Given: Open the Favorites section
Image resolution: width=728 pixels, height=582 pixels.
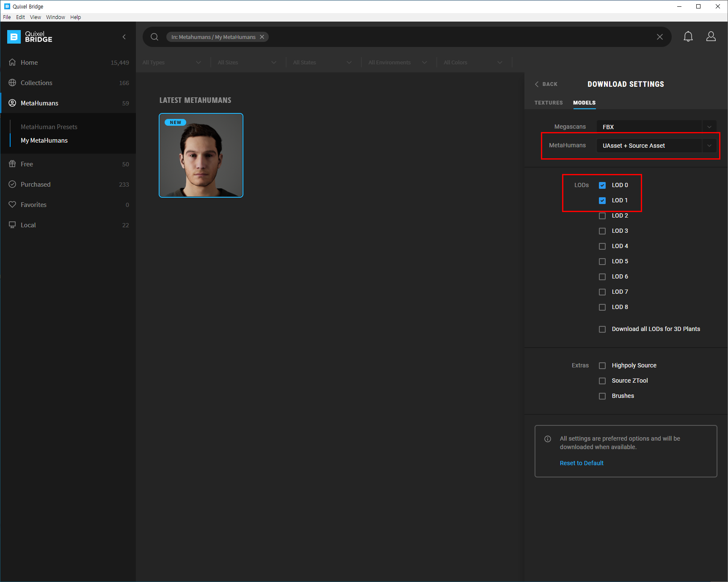Looking at the screenshot, I should 68,204.
